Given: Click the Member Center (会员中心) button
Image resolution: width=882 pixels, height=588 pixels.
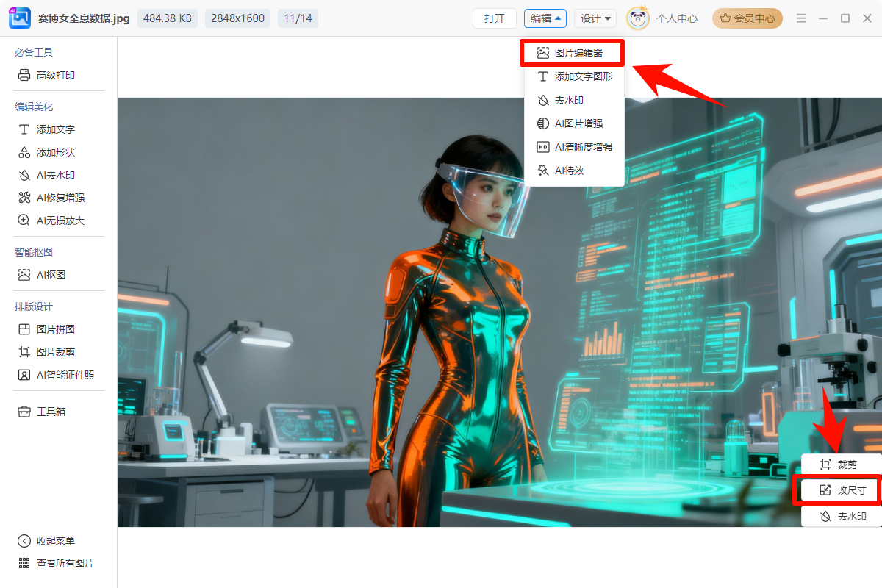Looking at the screenshot, I should [x=747, y=18].
